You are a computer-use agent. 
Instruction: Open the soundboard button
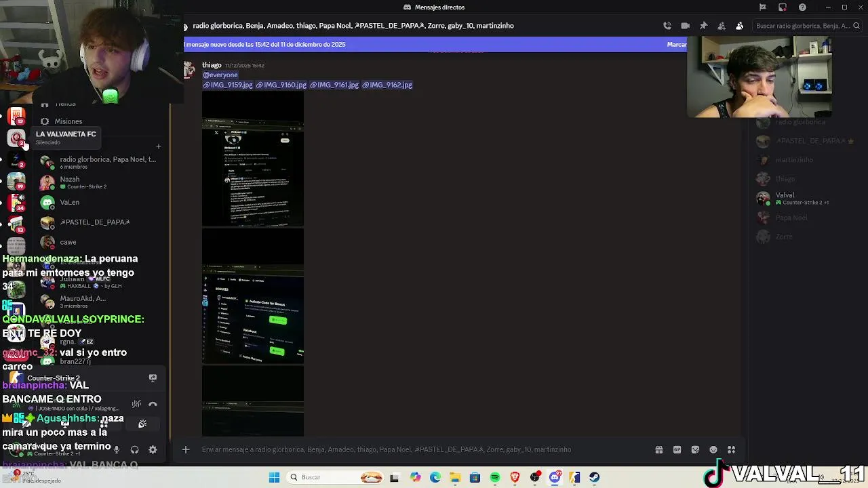click(142, 424)
